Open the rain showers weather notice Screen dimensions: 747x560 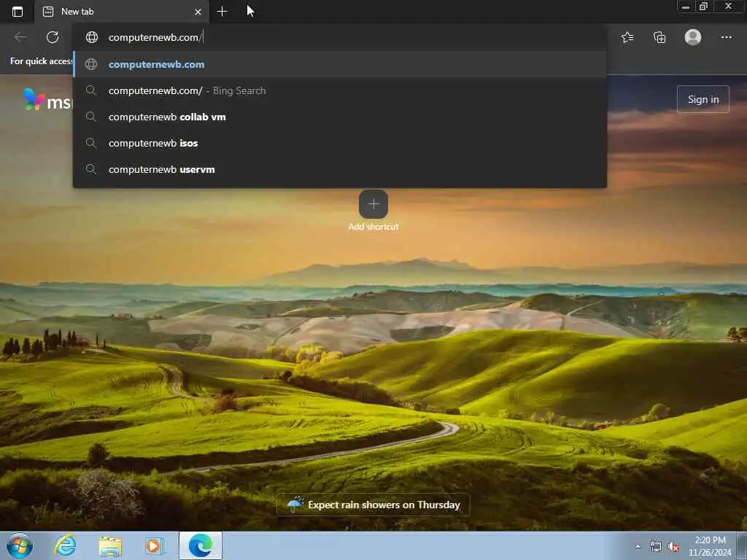coord(373,505)
